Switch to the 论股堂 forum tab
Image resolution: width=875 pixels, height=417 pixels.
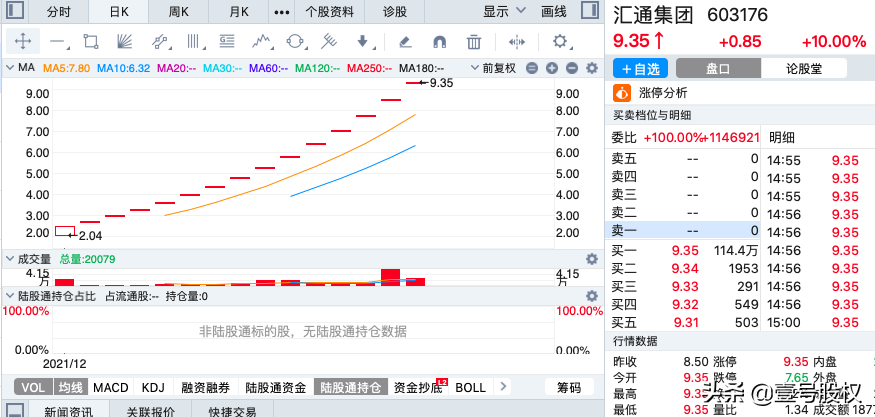tap(804, 69)
